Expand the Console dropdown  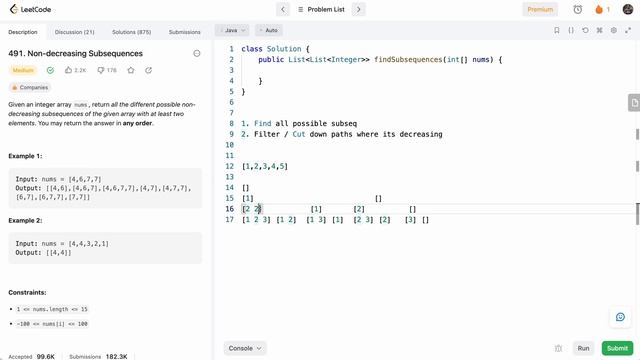point(245,348)
